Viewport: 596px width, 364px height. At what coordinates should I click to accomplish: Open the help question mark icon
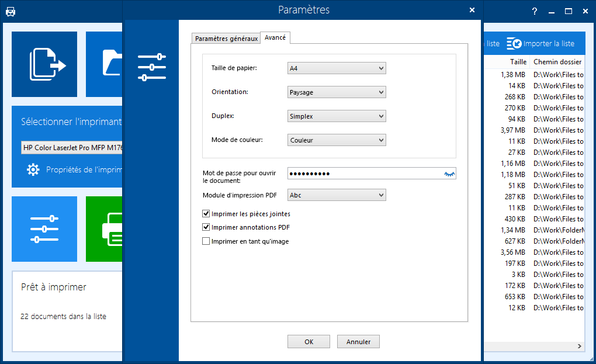click(534, 10)
